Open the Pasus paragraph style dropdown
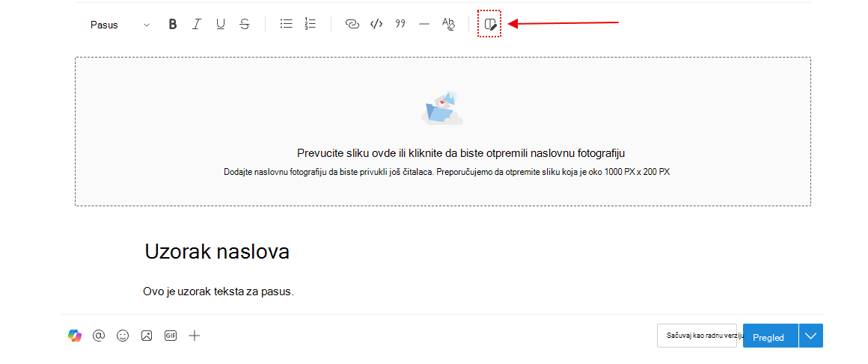This screenshot has height=364, width=868. (x=120, y=25)
